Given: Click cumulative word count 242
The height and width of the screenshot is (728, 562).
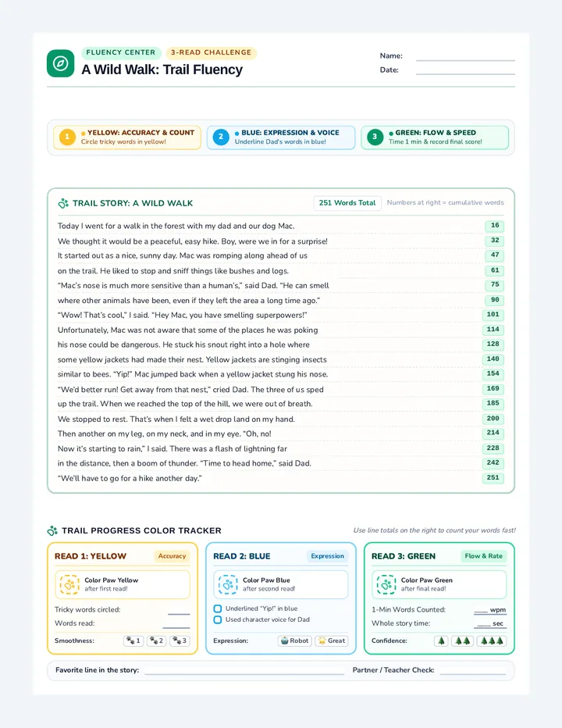Looking at the screenshot, I should click(x=493, y=463).
